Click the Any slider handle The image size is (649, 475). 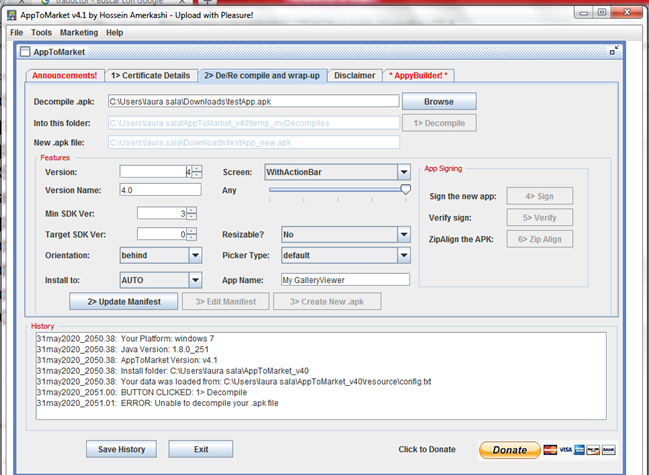click(405, 189)
